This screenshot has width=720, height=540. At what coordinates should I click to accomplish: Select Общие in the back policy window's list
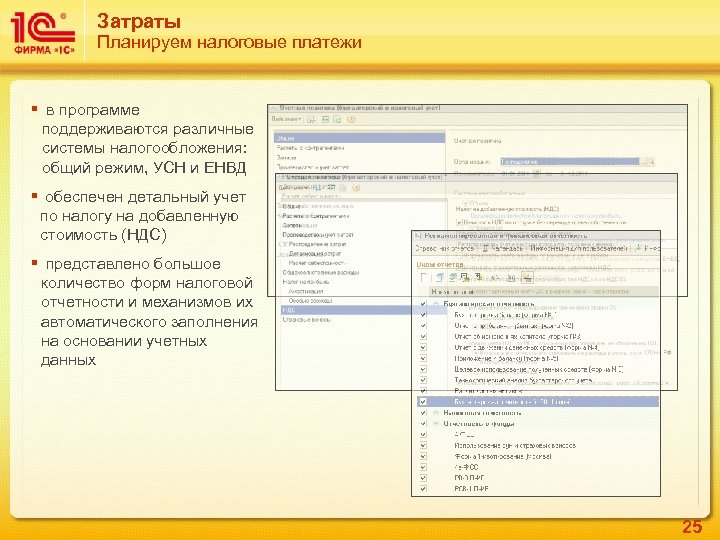pos(360,138)
